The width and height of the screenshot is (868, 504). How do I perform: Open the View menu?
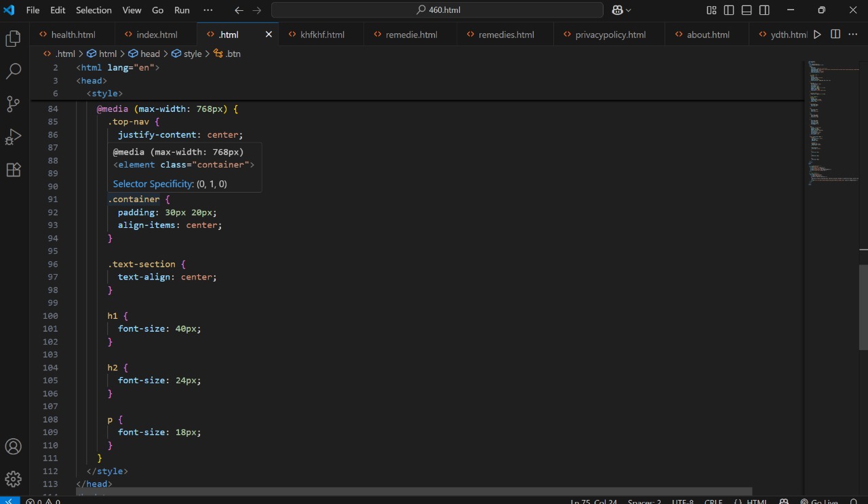(x=132, y=10)
